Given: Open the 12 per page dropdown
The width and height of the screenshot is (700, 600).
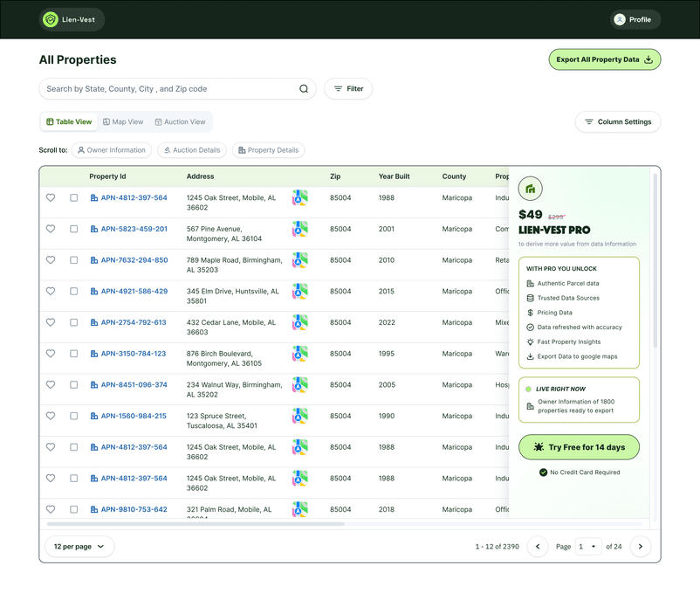Looking at the screenshot, I should pos(79,547).
